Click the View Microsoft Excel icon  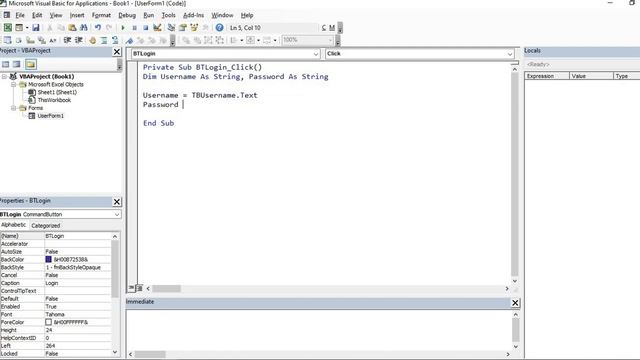click(x=7, y=28)
